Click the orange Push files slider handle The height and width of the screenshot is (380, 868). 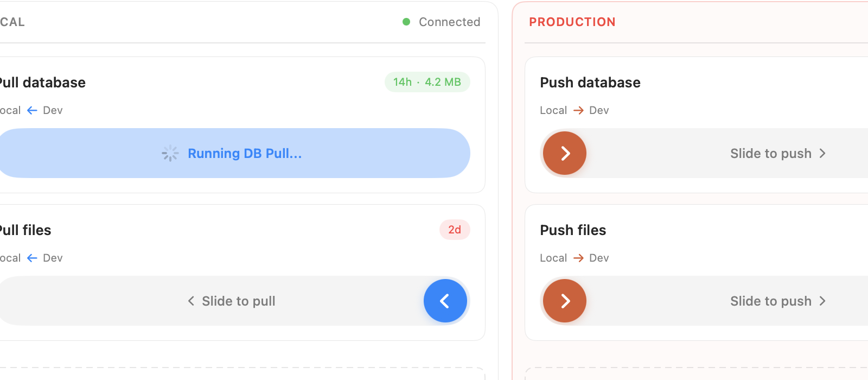[x=565, y=301]
